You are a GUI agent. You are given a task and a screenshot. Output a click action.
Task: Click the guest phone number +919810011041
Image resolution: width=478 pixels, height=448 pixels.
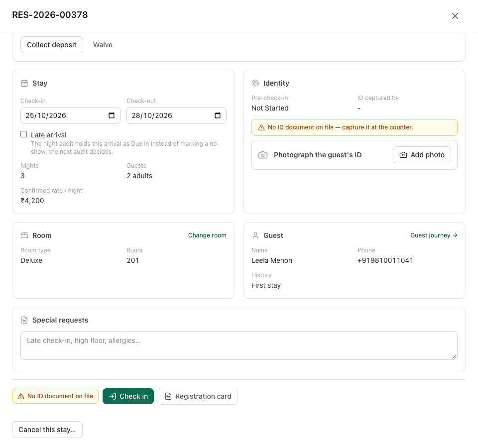(x=385, y=260)
